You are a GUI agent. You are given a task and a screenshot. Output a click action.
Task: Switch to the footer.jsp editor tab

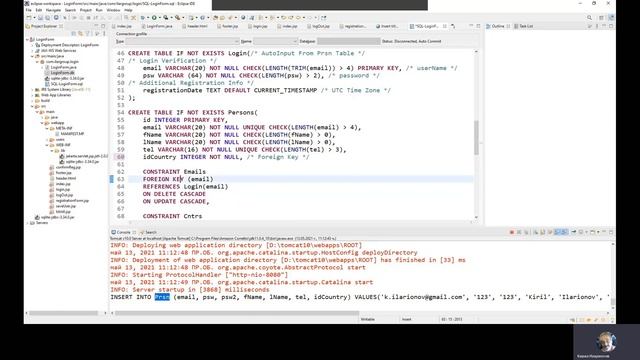click(228, 26)
